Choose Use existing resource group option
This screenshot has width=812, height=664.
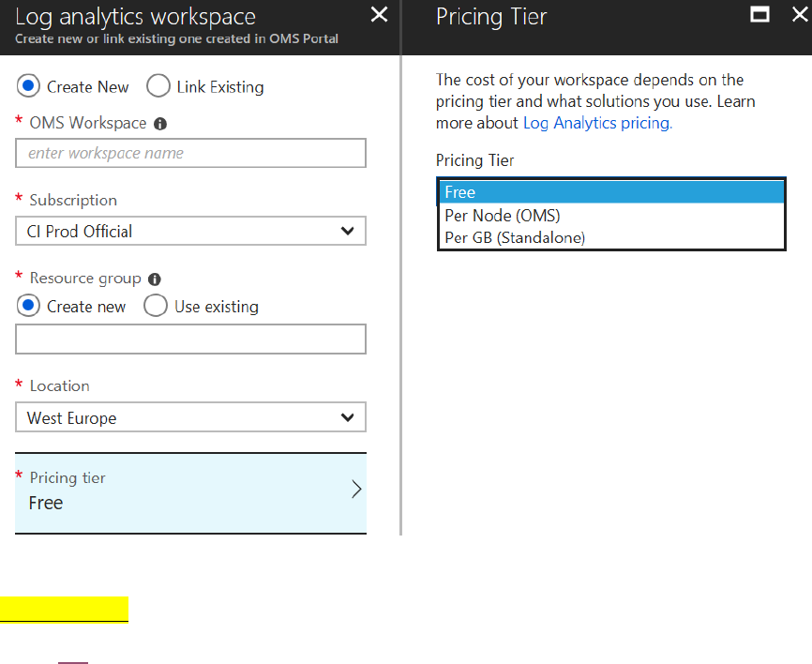tap(156, 306)
